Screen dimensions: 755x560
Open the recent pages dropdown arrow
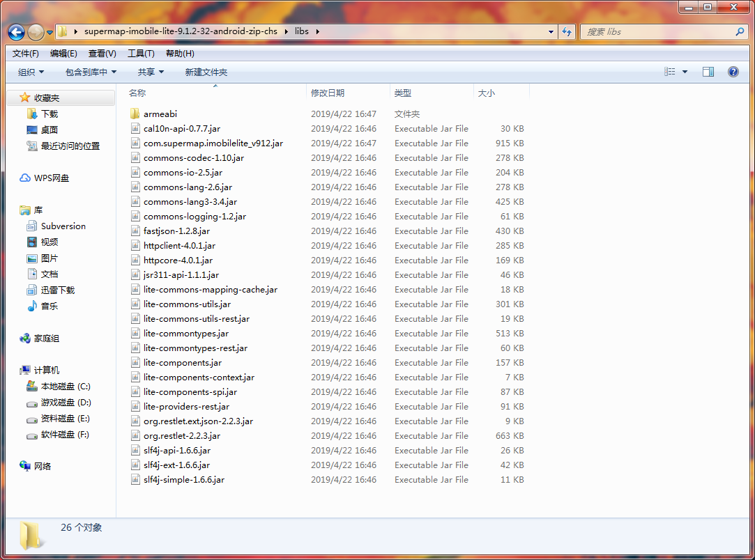(49, 33)
